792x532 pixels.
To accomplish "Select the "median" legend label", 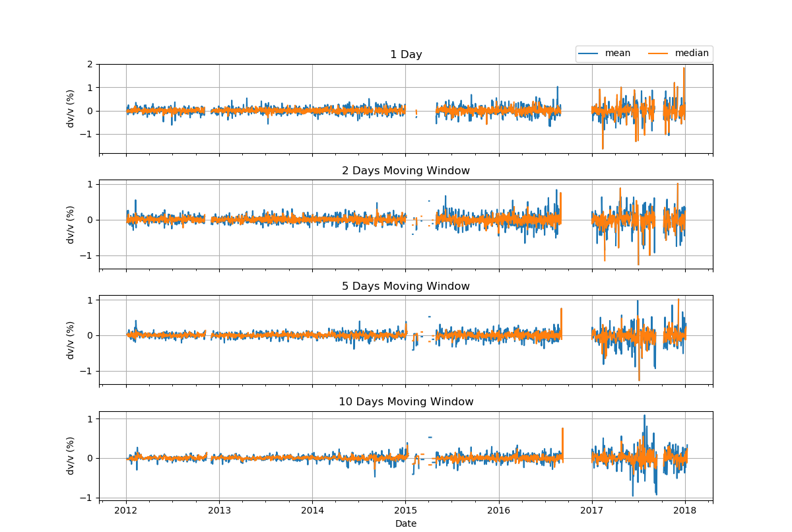I will pos(692,53).
